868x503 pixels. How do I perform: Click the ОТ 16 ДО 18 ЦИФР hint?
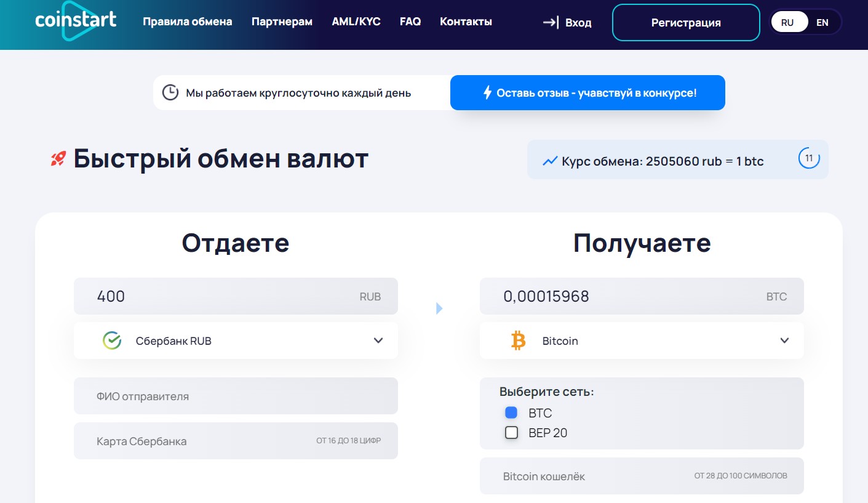[349, 441]
